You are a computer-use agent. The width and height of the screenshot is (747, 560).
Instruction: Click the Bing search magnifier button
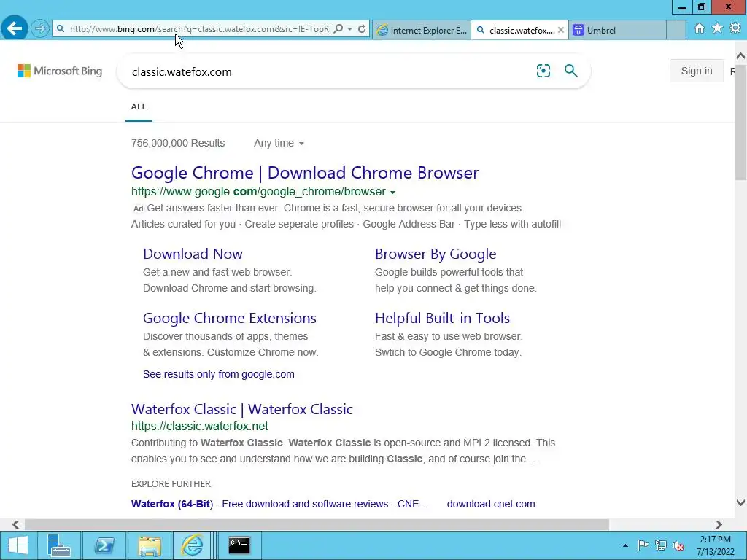(x=570, y=71)
